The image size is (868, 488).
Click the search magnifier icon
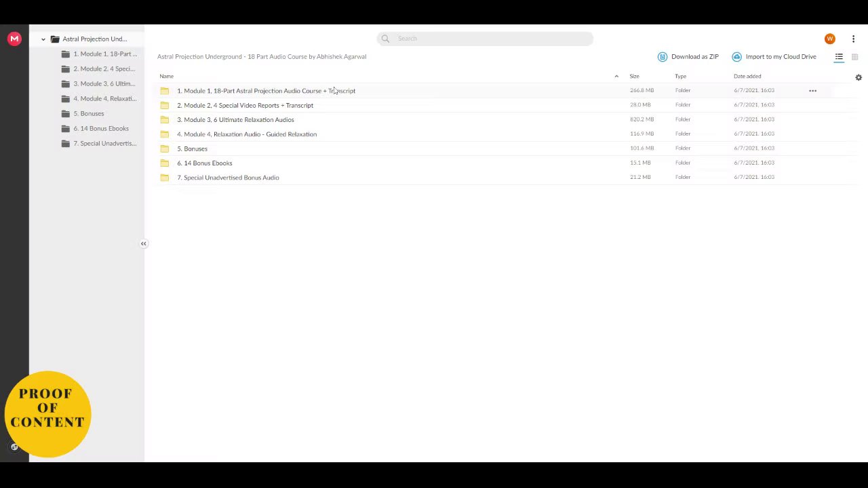[x=385, y=39]
